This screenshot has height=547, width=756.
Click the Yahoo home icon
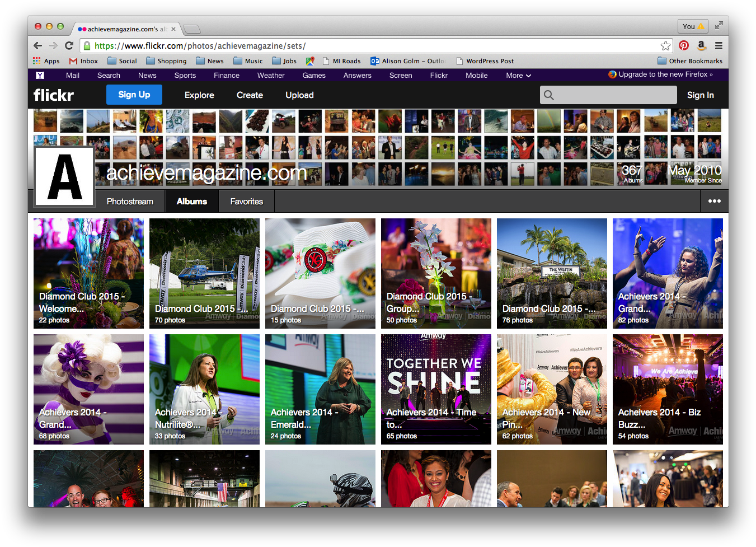pyautogui.click(x=40, y=75)
